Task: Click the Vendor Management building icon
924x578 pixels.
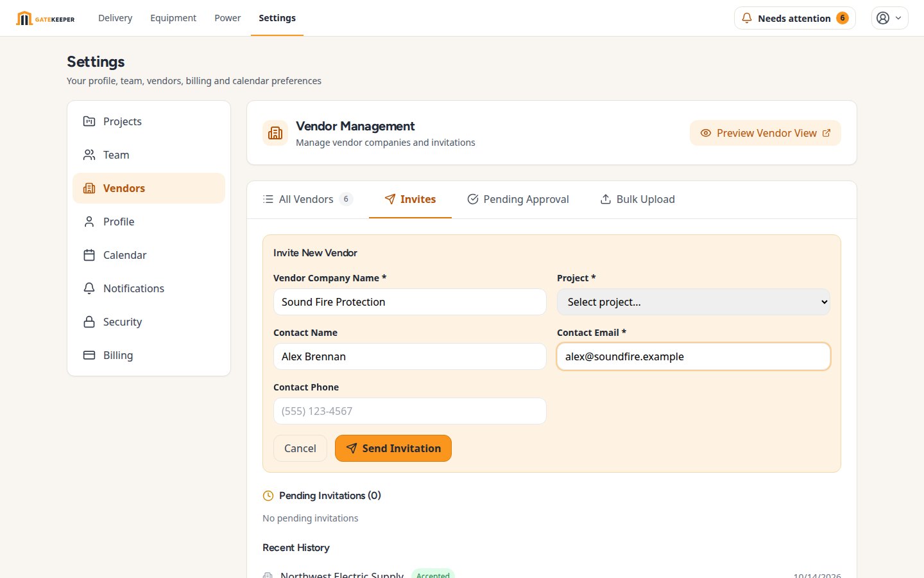Action: (275, 133)
